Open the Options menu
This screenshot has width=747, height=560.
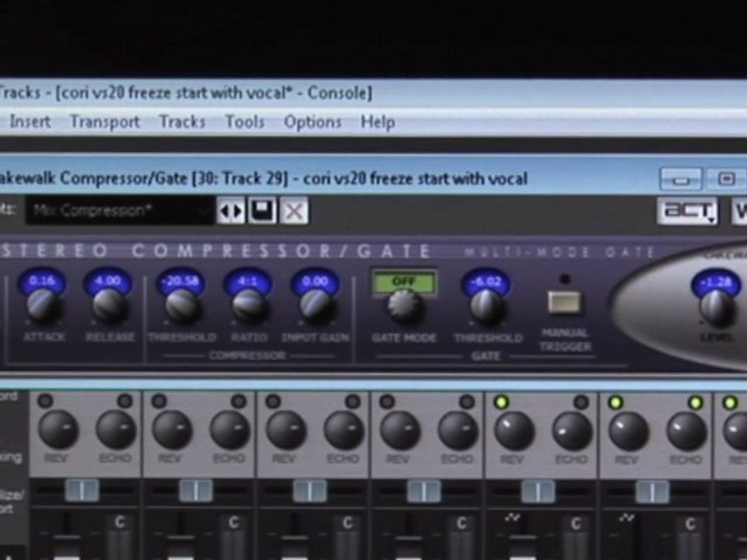313,122
